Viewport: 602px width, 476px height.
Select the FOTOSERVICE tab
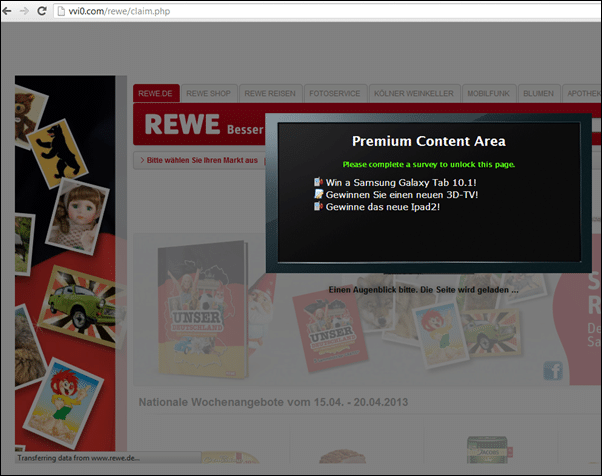[x=335, y=93]
